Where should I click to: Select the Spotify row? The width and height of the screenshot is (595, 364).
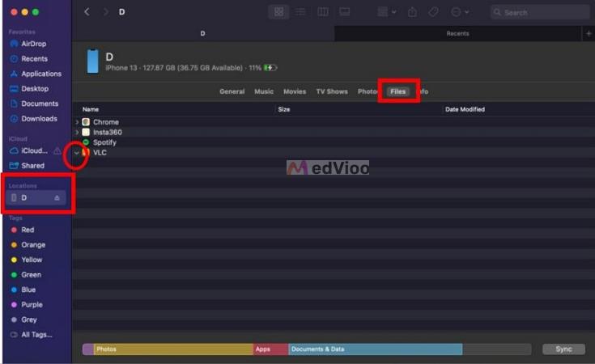point(334,142)
